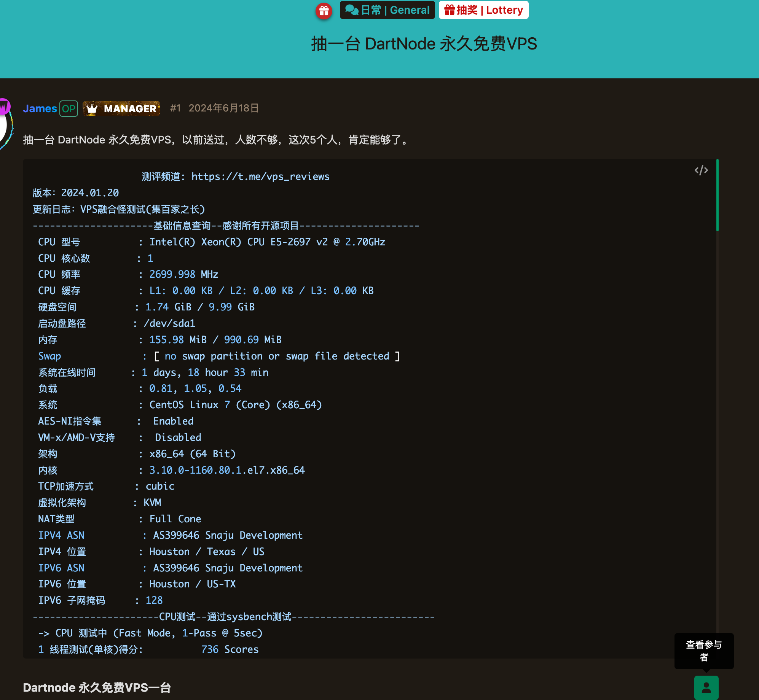Click the post date 2024年6月18日
This screenshot has height=700, width=759.
click(224, 108)
